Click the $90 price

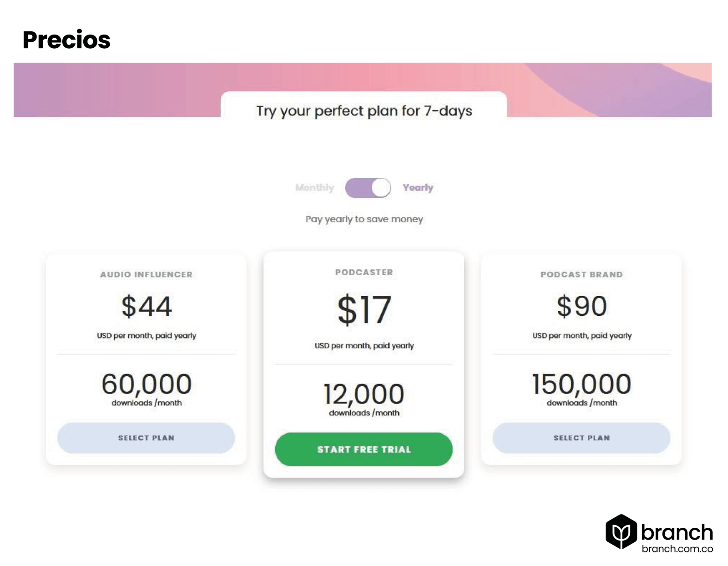tap(581, 306)
